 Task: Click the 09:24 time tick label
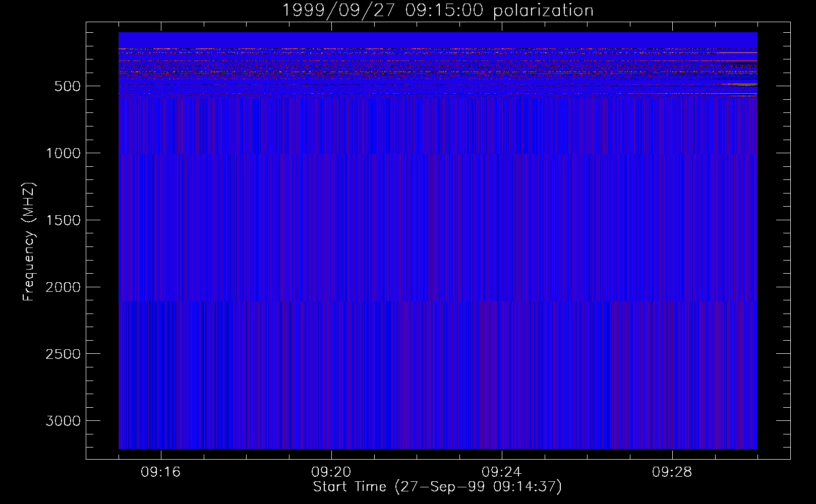tap(502, 472)
